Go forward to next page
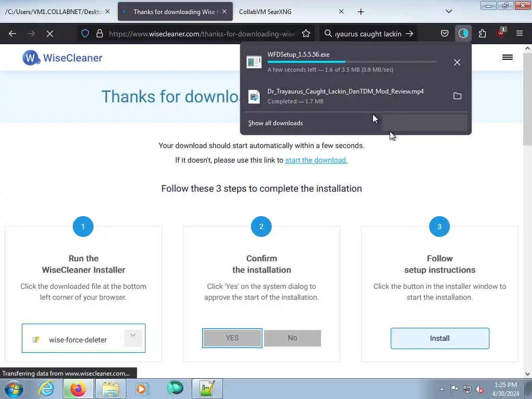Viewport: 532px width, 399px height. [x=31, y=34]
